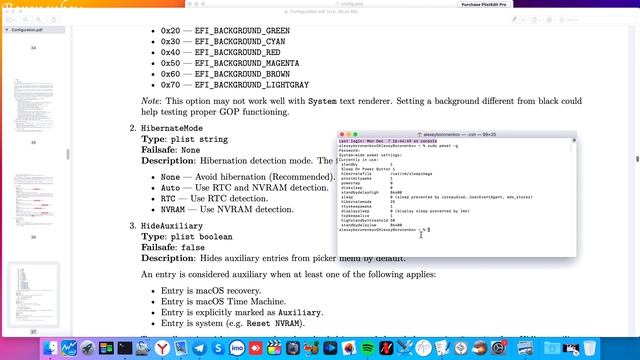This screenshot has width=640, height=360.
Task: Select the highlighted page 37 thumbnail
Action: [33, 295]
